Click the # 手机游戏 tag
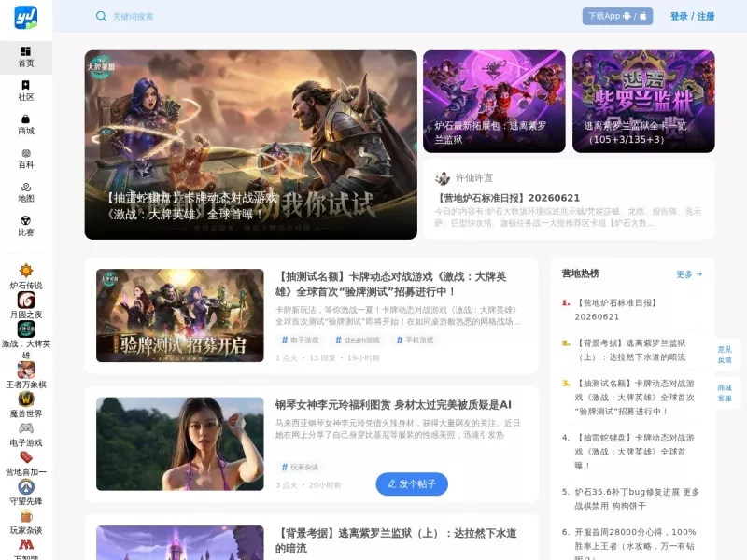This screenshot has width=747, height=560. [x=415, y=340]
